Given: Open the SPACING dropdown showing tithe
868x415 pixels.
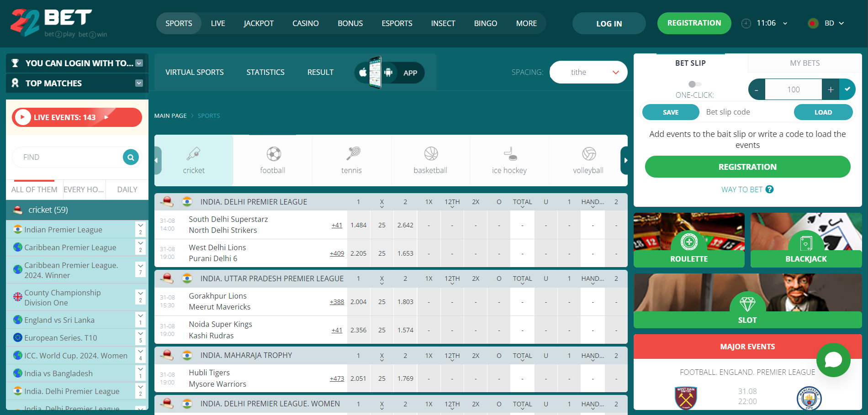Looking at the screenshot, I should (x=588, y=72).
